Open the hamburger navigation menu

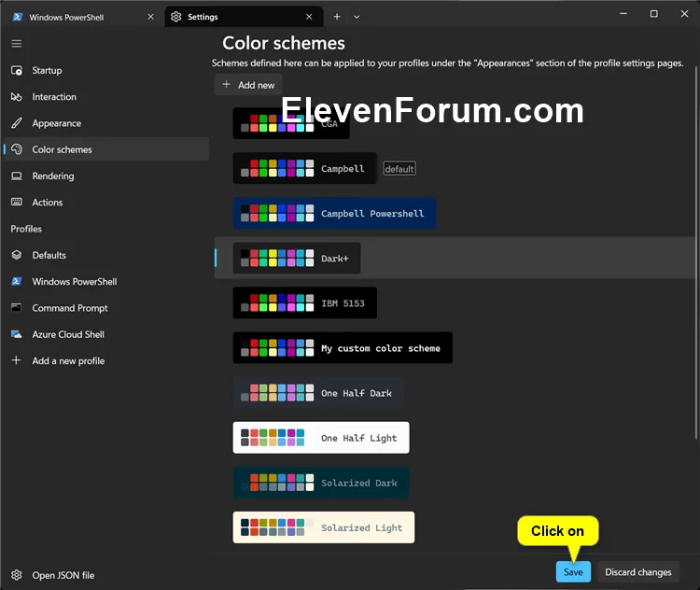pyautogui.click(x=17, y=43)
